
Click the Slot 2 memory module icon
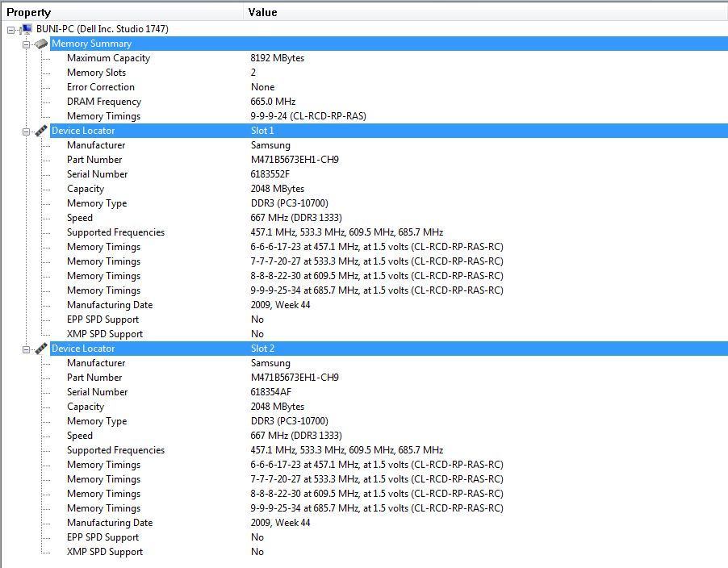click(41, 349)
